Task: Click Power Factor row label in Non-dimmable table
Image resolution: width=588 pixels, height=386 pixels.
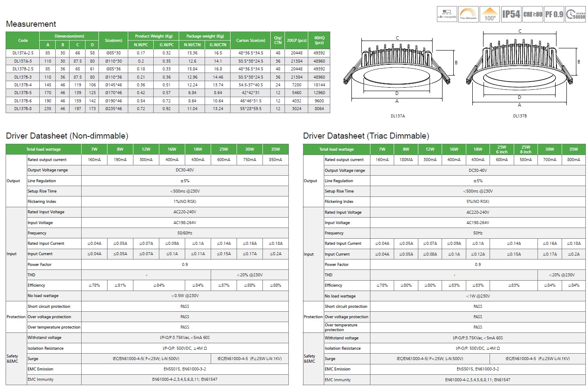Action: tap(40, 265)
